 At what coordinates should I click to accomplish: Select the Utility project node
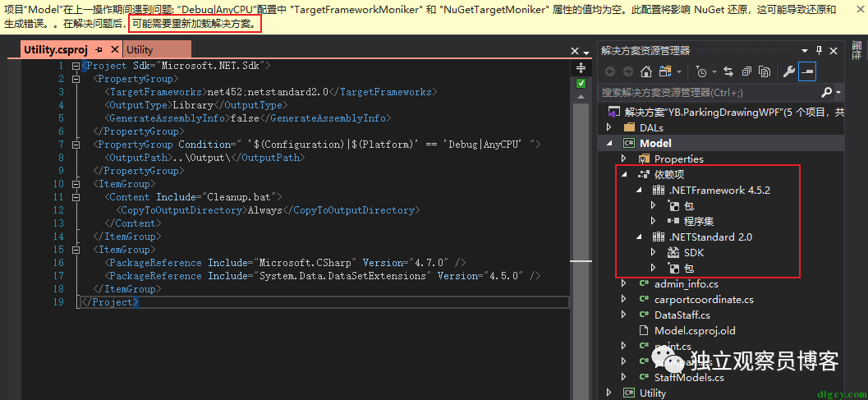[653, 393]
